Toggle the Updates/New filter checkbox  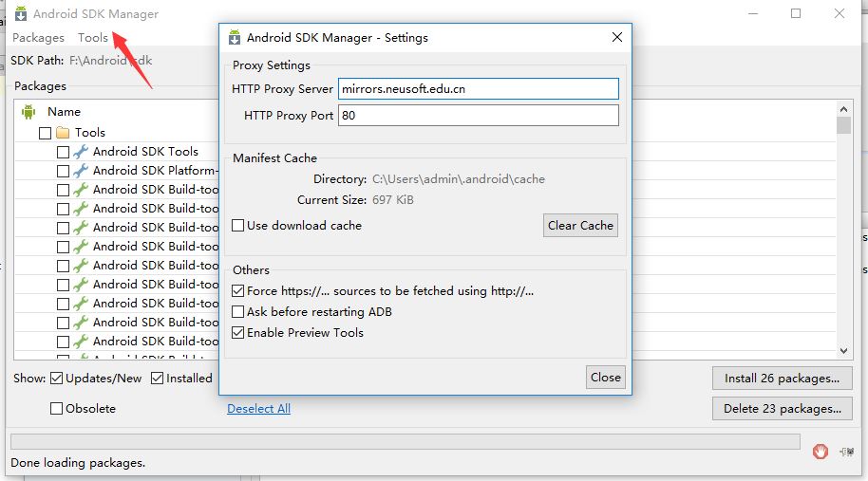[x=56, y=379]
